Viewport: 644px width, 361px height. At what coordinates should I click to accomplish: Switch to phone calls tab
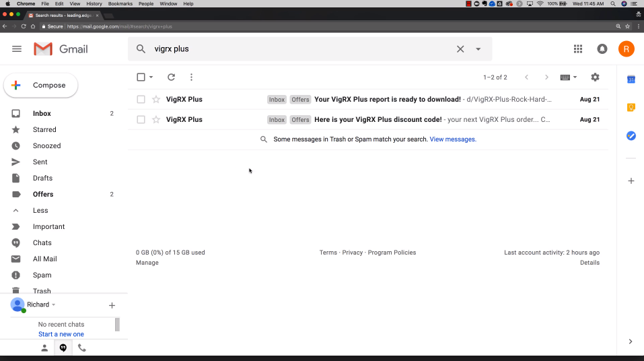pos(81,348)
